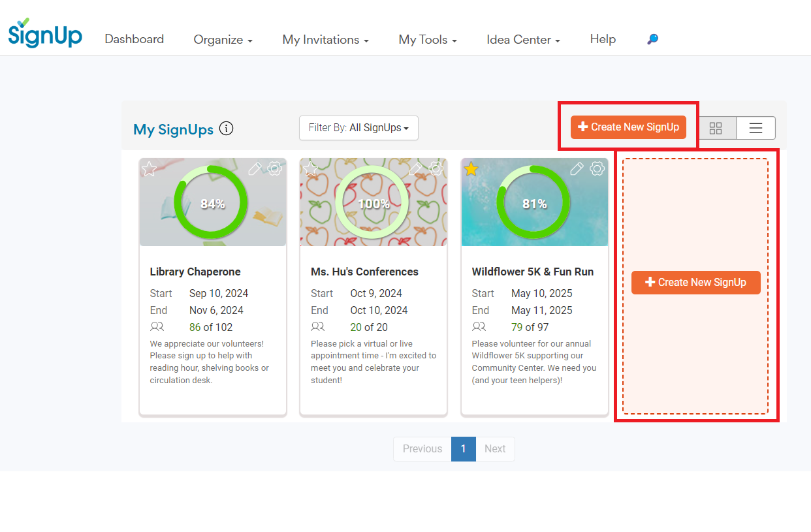Open the Help menu item
This screenshot has height=532, width=811.
click(603, 39)
